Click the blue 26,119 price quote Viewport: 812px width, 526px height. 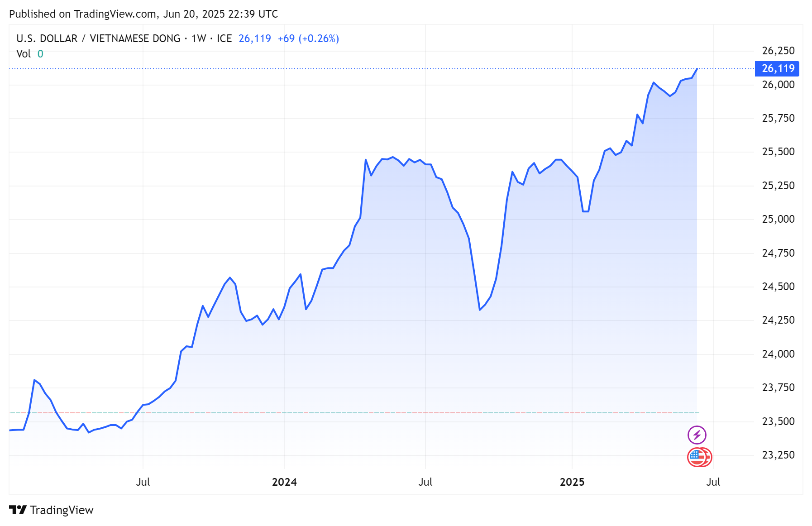254,38
